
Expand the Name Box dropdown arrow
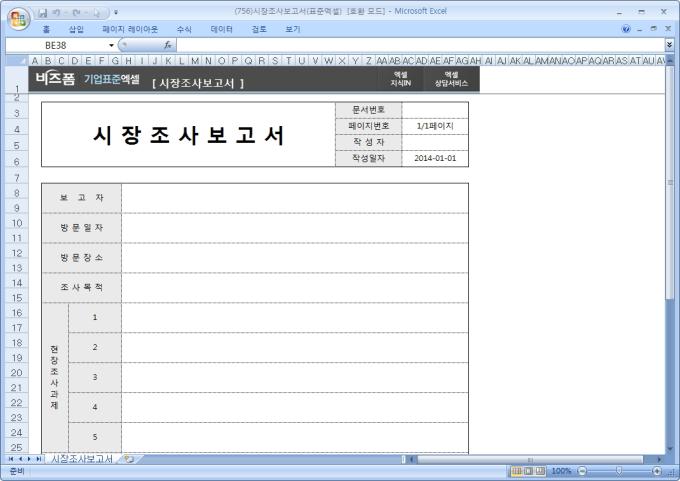pyautogui.click(x=111, y=45)
